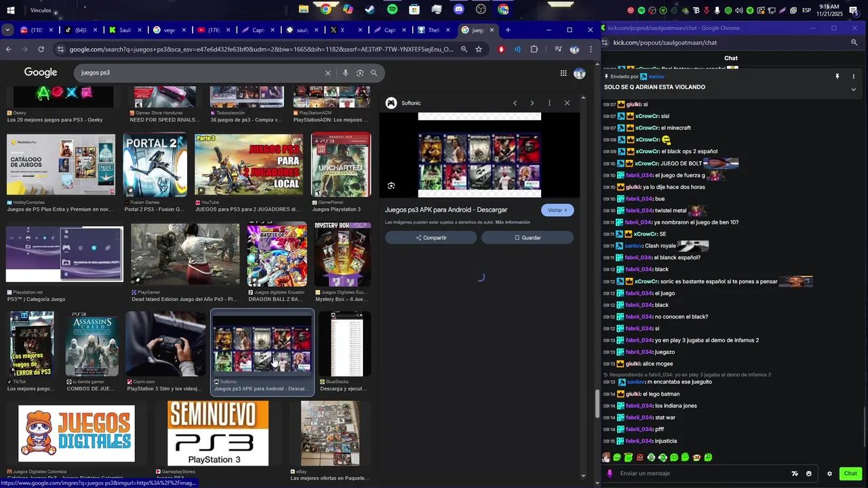Close the Softonic image preview panel

point(567,103)
